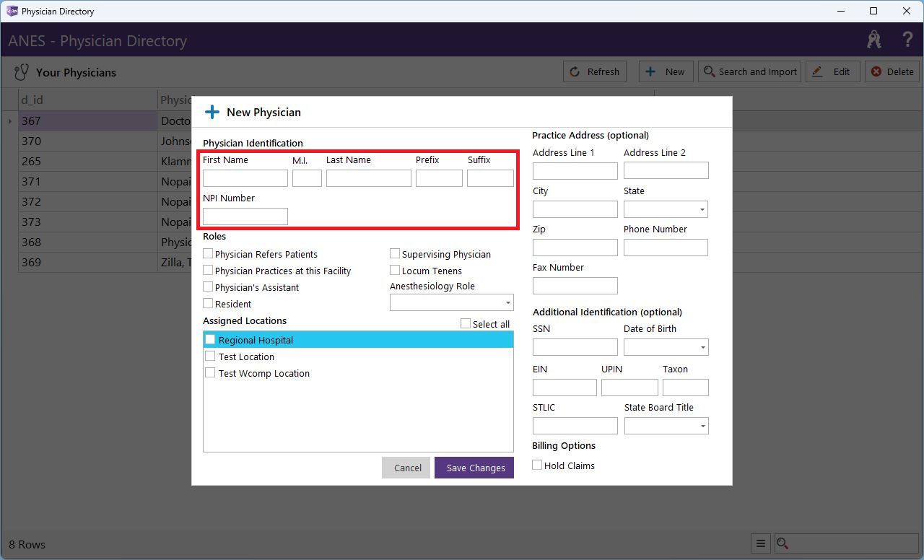924x560 pixels.
Task: Click the Delete button
Action: pyautogui.click(x=892, y=71)
